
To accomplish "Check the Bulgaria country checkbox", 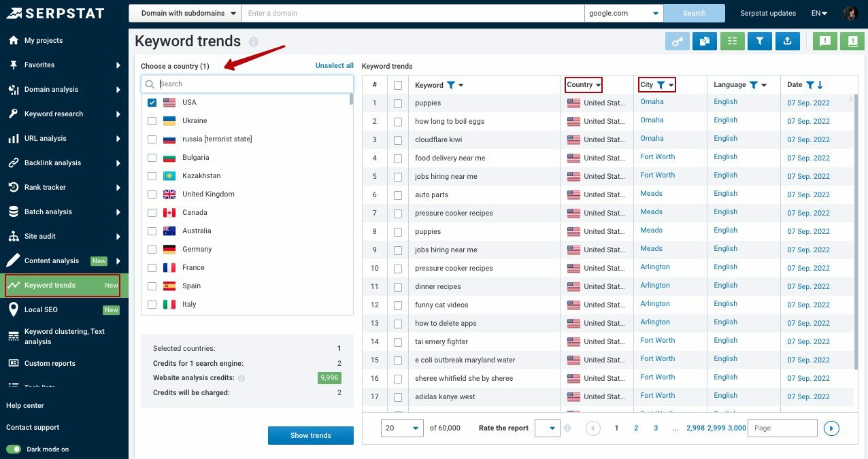I will pos(152,157).
